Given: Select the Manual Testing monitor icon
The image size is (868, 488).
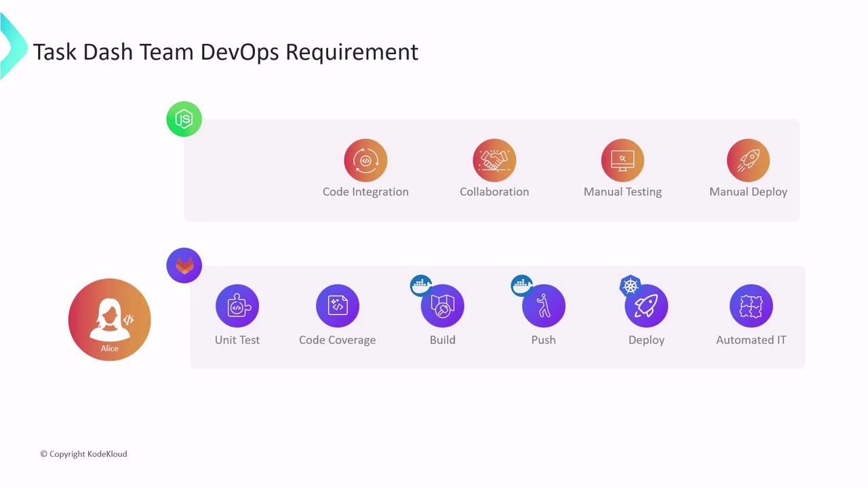Looking at the screenshot, I should (623, 161).
